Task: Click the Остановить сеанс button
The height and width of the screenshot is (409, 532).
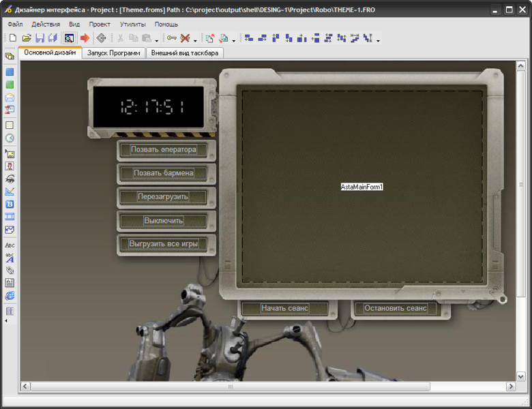Action: pos(396,308)
